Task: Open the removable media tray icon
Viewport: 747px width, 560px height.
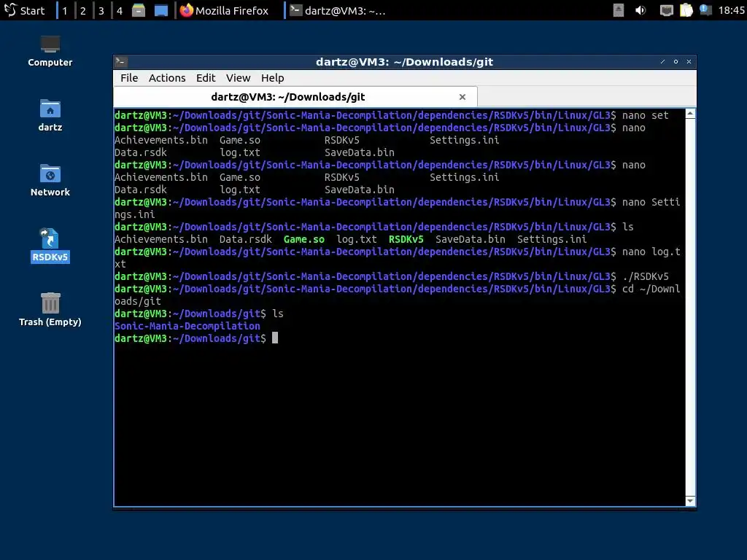Action: pyautogui.click(x=619, y=10)
